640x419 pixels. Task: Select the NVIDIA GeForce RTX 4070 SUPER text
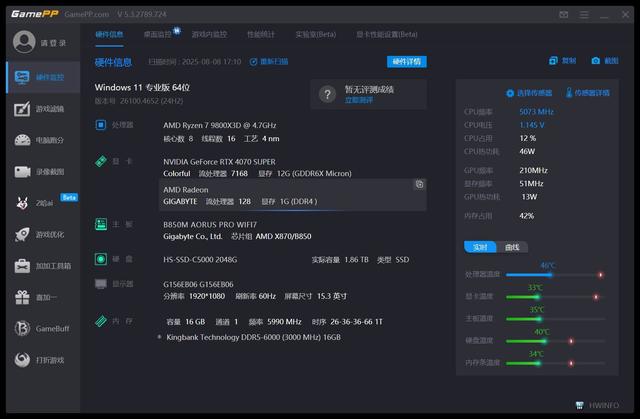click(x=219, y=162)
